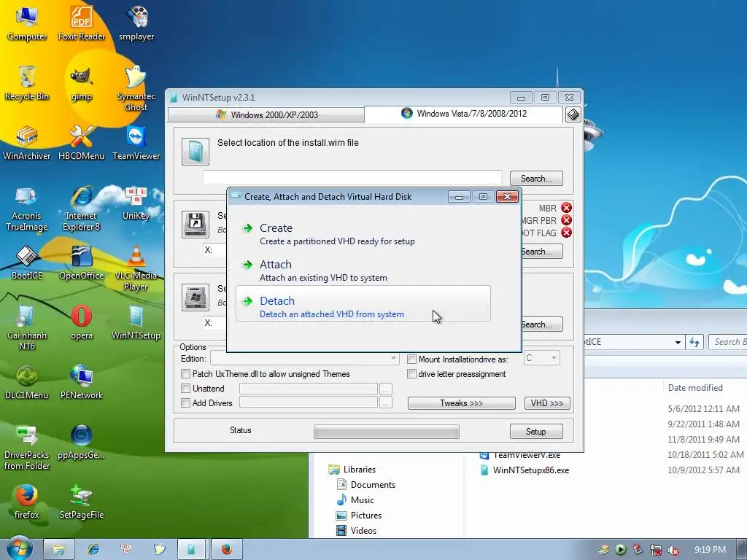Launch WinArchiver from desktop

[x=27, y=143]
